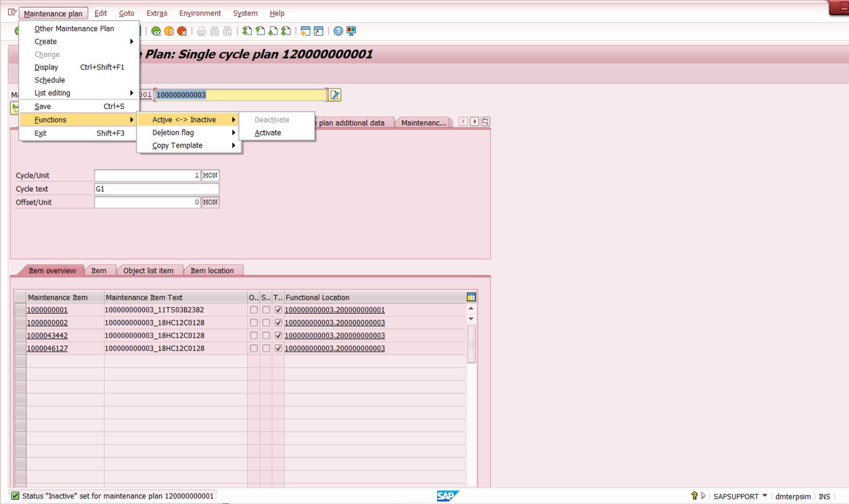Open the Help question mark icon
The image size is (849, 504).
(338, 31)
